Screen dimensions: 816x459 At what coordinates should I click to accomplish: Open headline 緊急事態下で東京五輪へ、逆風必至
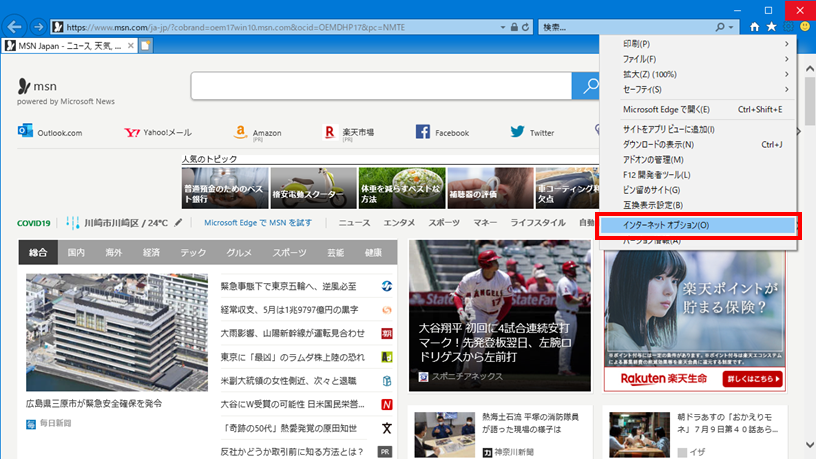click(x=288, y=286)
